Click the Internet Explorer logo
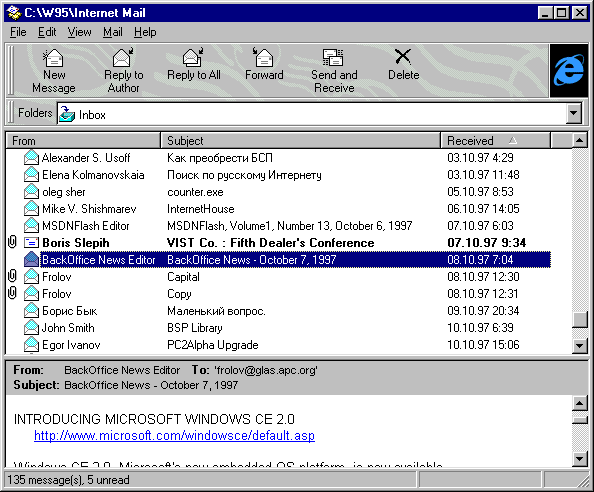The height and width of the screenshot is (492, 594). point(569,70)
